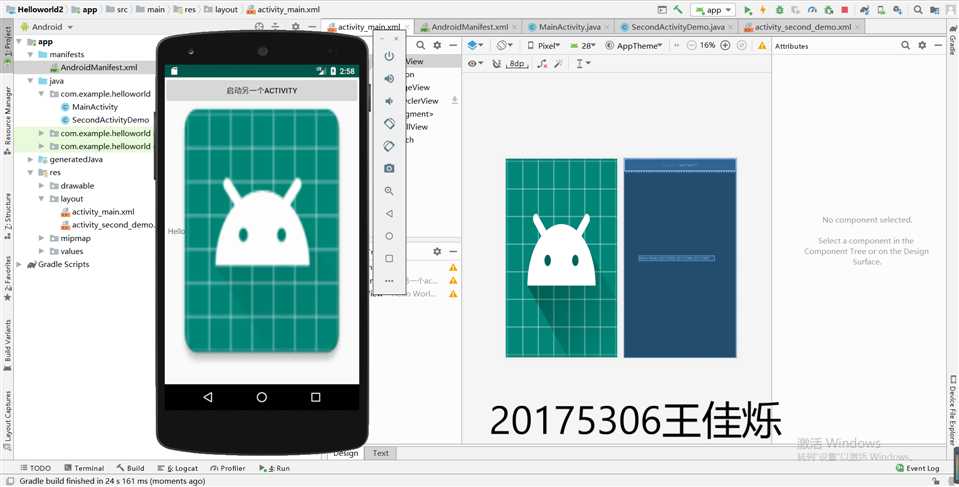This screenshot has height=487, width=959.
Task: Click emulator side-panel home circle
Action: (x=389, y=236)
